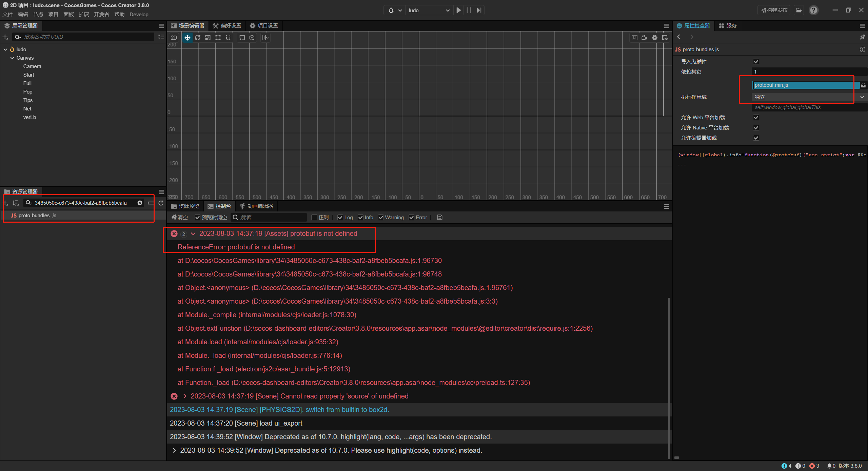Click the refresh icon in Assets panel
This screenshot has height=471, width=868.
161,203
